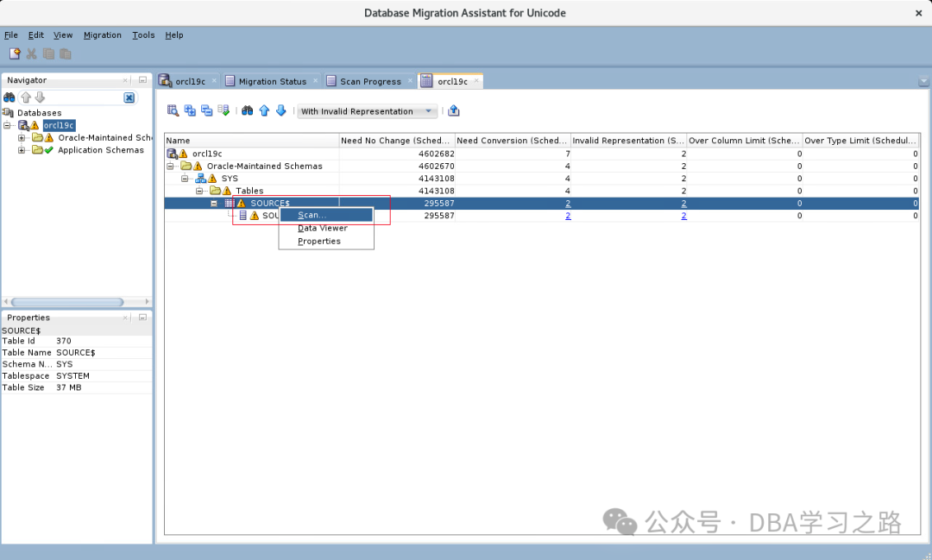
Task: Click the Name column header
Action: coord(252,141)
